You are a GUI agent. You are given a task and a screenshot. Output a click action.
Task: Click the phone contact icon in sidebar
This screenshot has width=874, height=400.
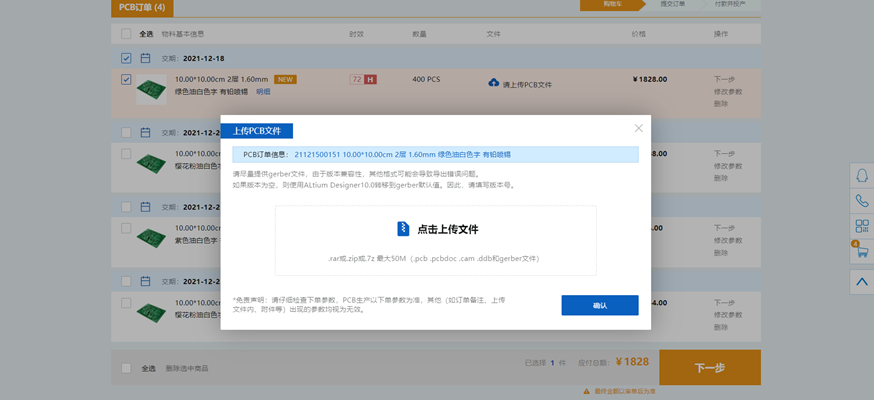[x=861, y=200]
